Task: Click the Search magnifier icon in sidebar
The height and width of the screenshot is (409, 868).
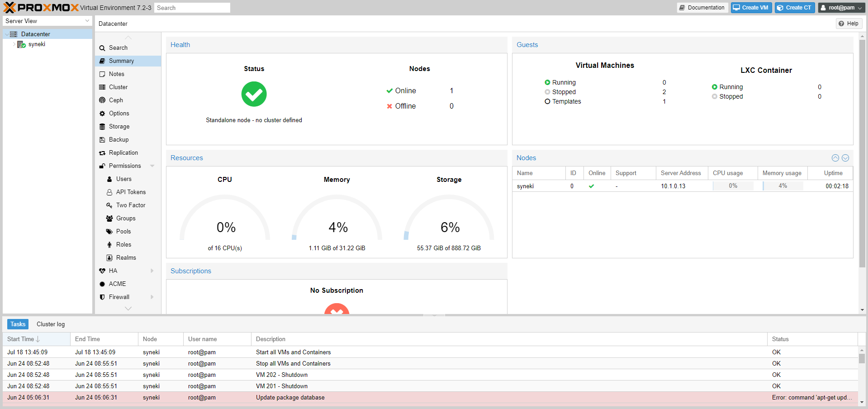Action: 102,48
